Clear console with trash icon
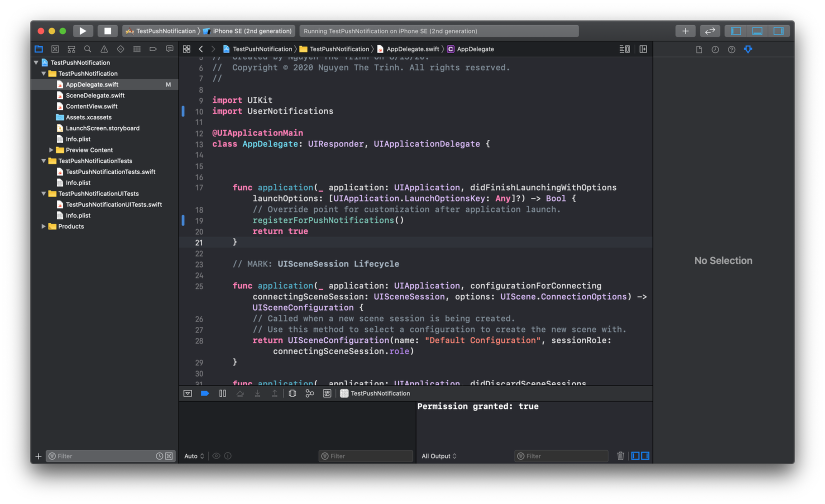 (620, 456)
